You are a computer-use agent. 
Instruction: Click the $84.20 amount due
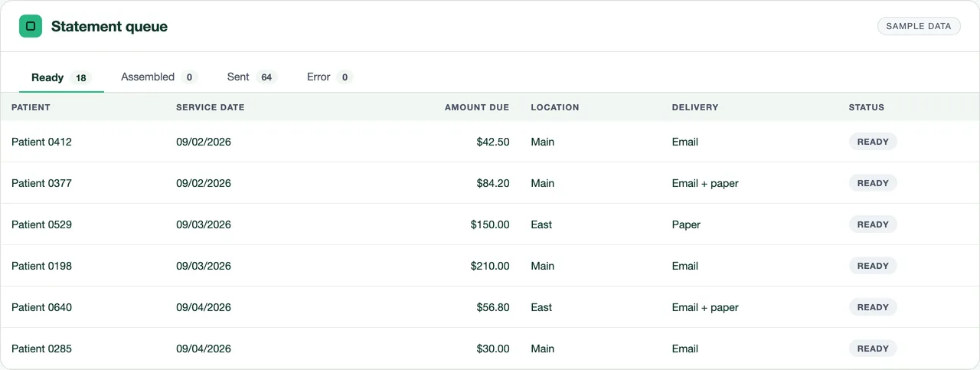[493, 183]
